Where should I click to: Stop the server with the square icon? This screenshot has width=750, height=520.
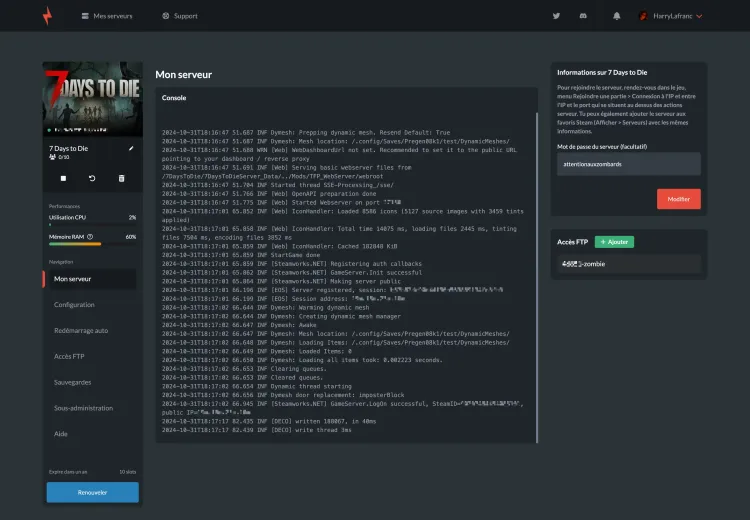[63, 178]
